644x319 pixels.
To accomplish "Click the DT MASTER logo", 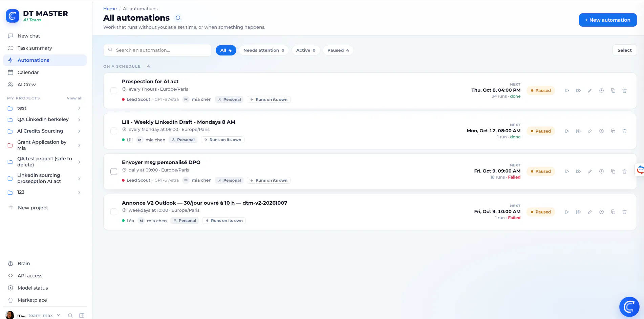I will [x=13, y=16].
